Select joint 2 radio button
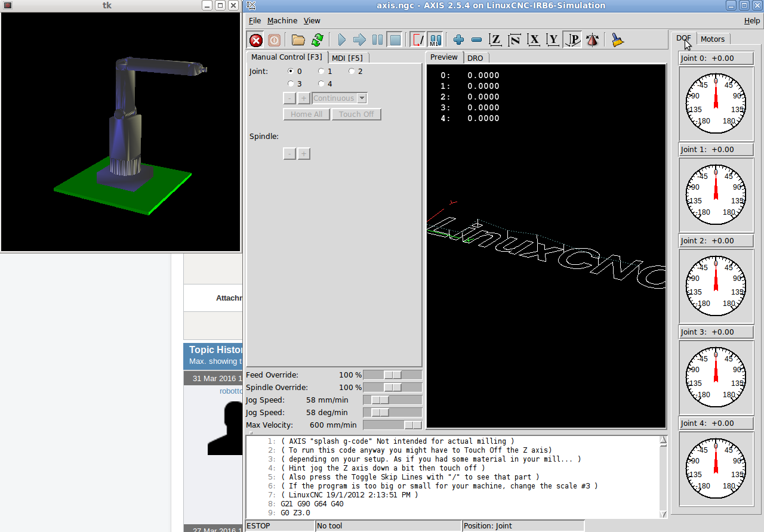The height and width of the screenshot is (532, 764). (352, 72)
